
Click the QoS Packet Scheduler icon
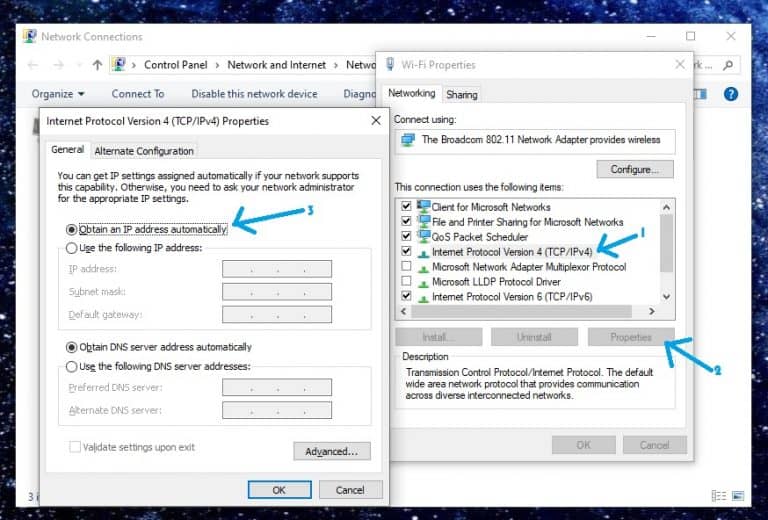coord(423,236)
